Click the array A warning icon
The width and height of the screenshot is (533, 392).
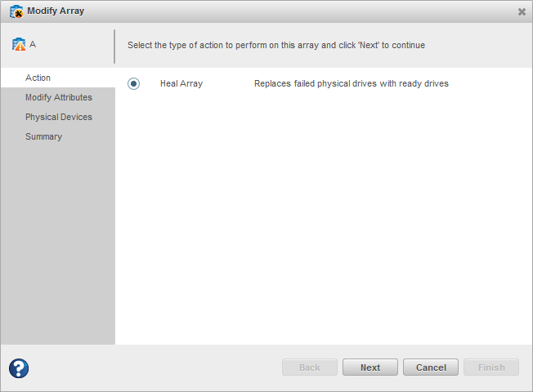pyautogui.click(x=19, y=45)
